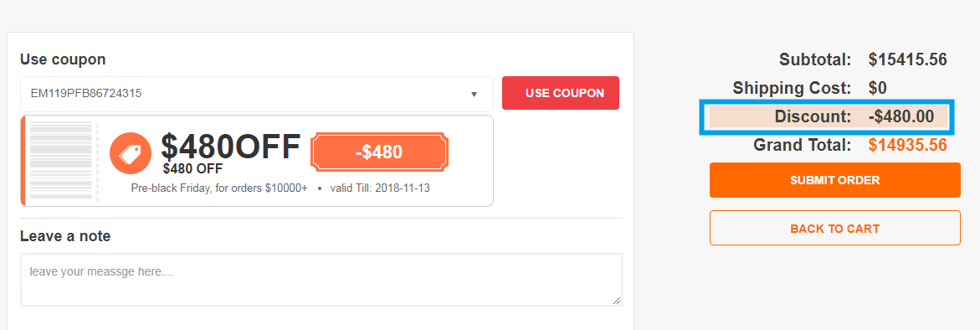Click the note textarea resize grip corner
The height and width of the screenshot is (330, 980).
(x=617, y=301)
